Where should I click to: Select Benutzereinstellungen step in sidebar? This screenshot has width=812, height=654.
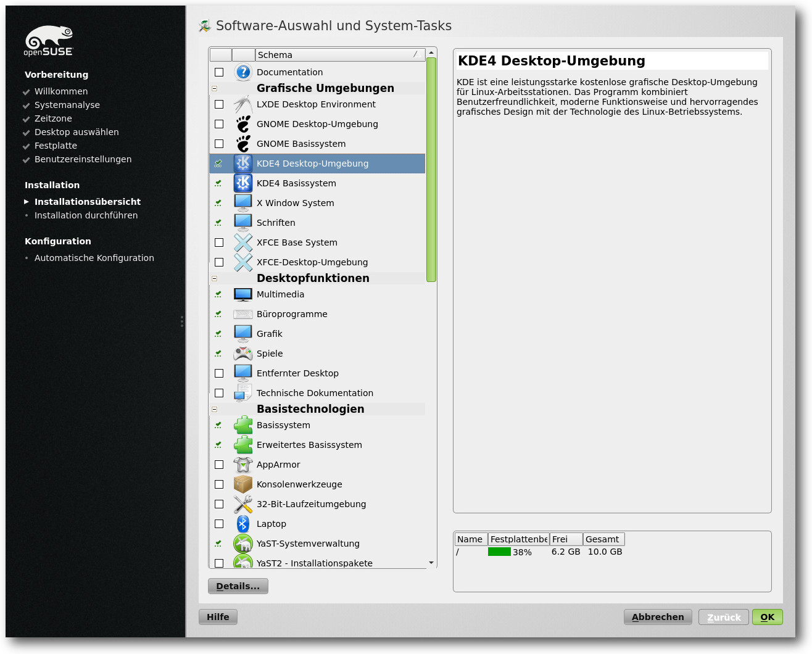[x=83, y=159]
